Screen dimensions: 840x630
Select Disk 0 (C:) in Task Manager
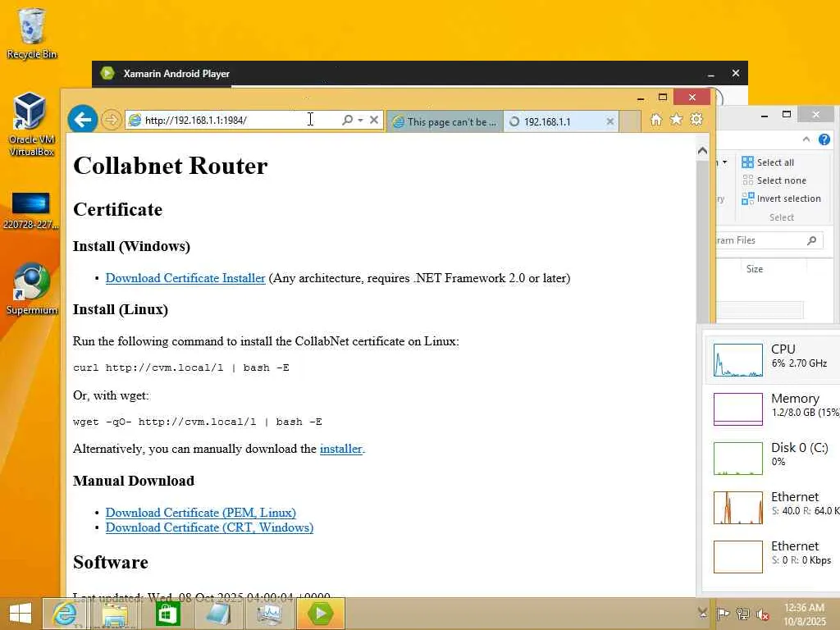[x=771, y=458]
